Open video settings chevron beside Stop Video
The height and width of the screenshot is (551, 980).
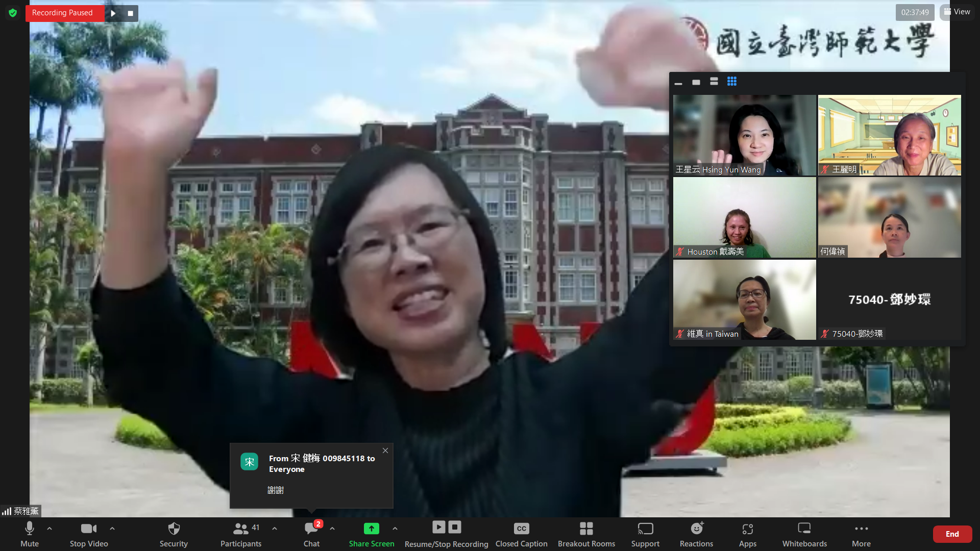coord(112,529)
